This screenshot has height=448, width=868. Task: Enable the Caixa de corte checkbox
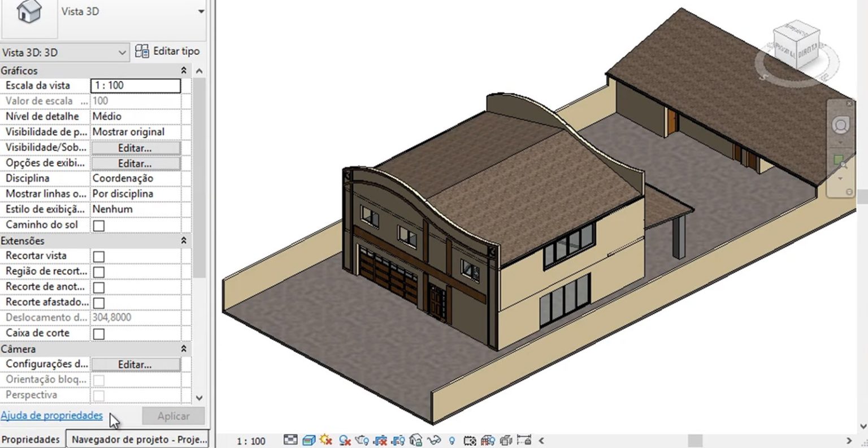99,334
